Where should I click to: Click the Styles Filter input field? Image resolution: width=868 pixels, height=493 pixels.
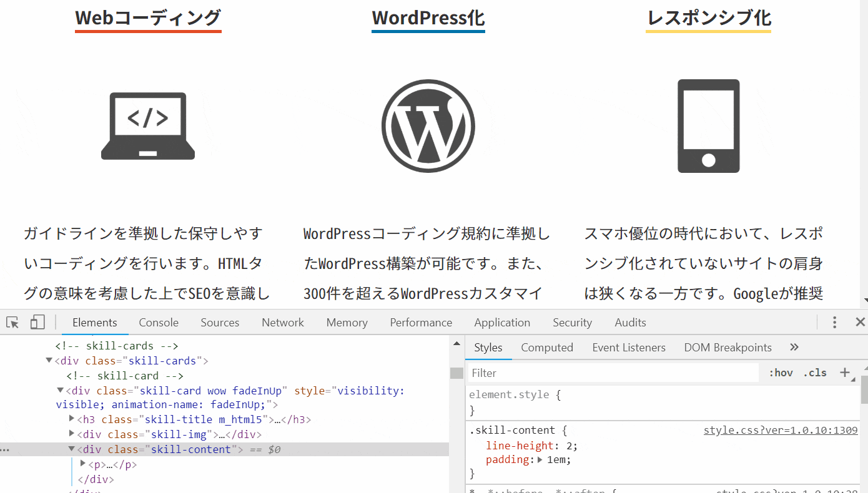click(x=612, y=373)
